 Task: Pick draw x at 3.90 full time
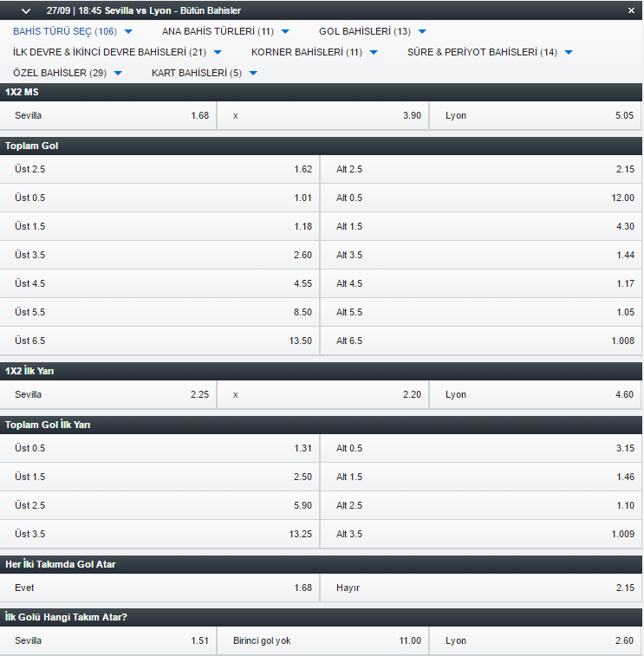tap(322, 115)
